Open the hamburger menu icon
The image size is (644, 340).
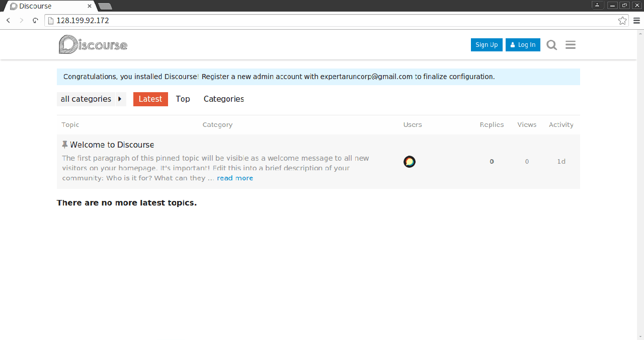[x=570, y=45]
